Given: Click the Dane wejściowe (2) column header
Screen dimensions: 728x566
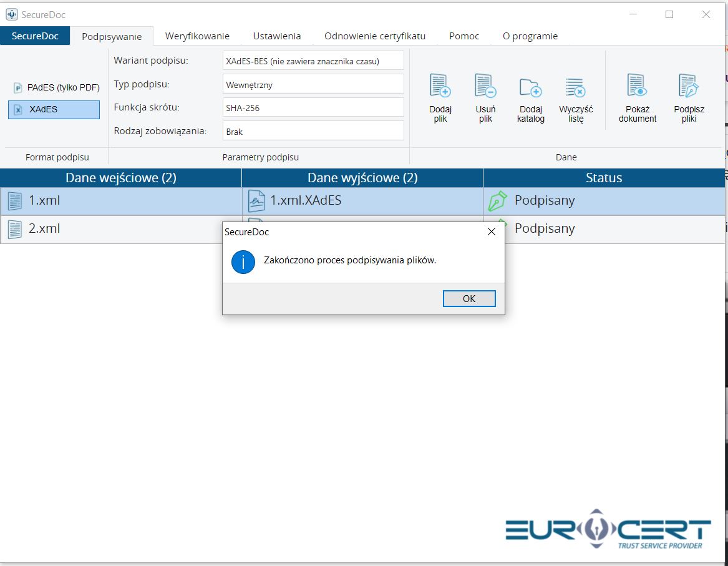Looking at the screenshot, I should click(121, 178).
